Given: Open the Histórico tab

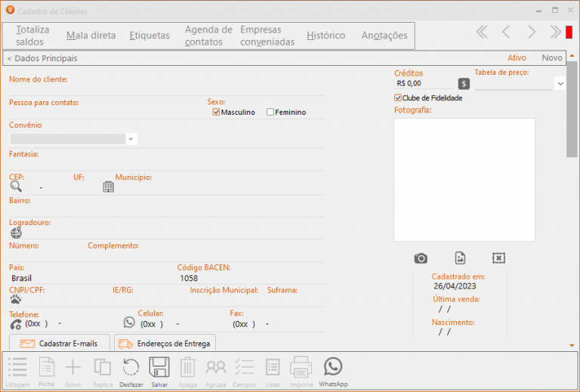Looking at the screenshot, I should point(325,35).
